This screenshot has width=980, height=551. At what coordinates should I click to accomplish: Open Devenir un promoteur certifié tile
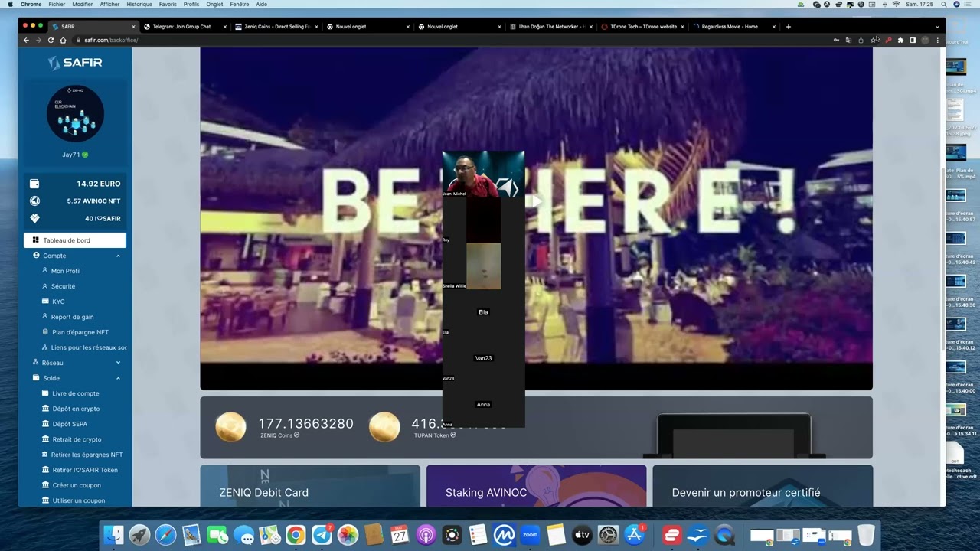point(763,485)
